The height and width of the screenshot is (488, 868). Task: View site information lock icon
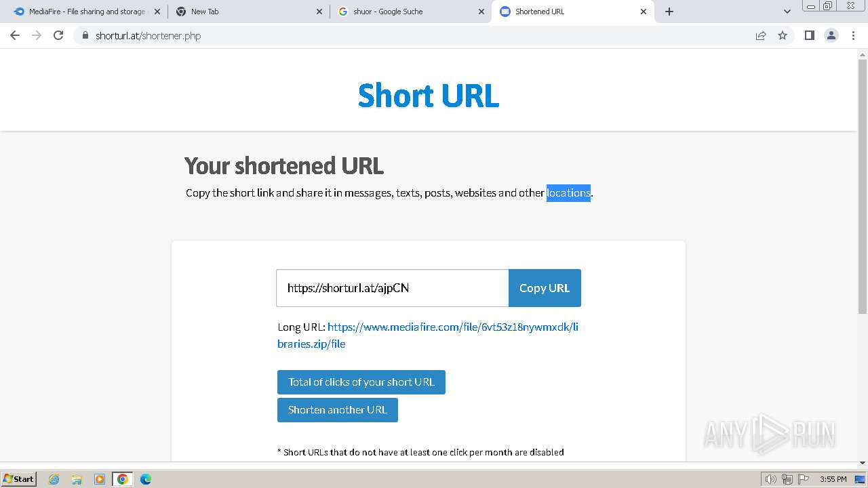coord(85,36)
